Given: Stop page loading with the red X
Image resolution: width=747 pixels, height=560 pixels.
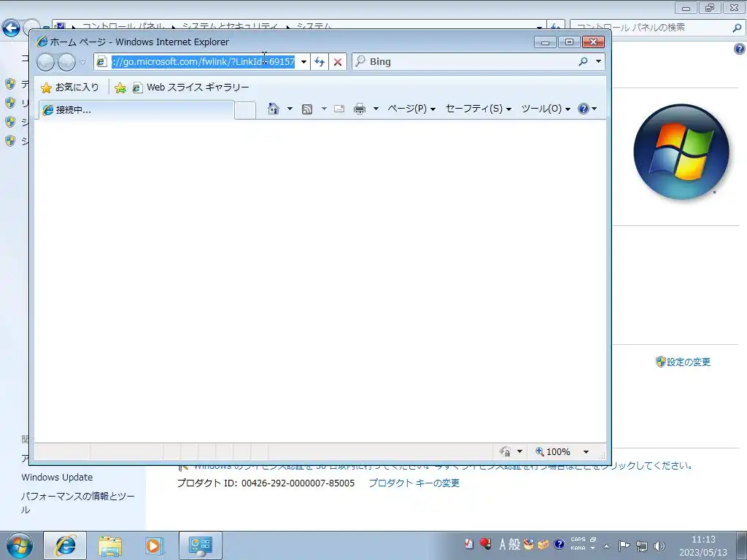Looking at the screenshot, I should 337,61.
